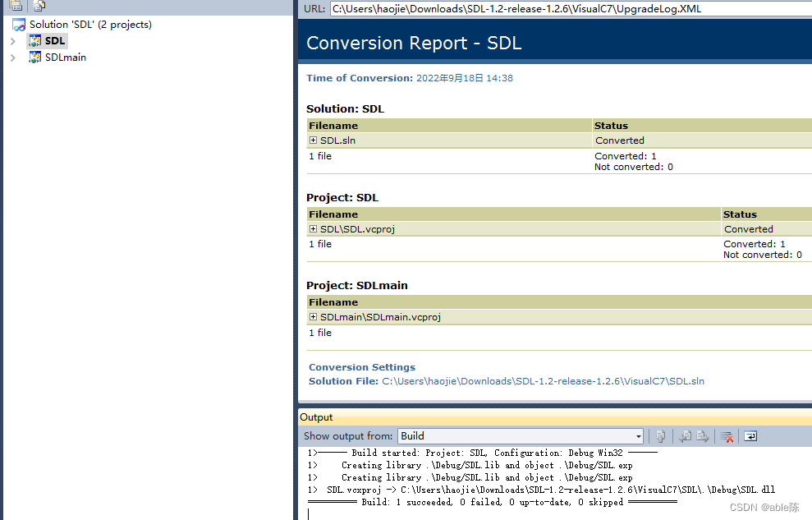Click the 'Conversion Report - SDL' header

pyautogui.click(x=414, y=43)
